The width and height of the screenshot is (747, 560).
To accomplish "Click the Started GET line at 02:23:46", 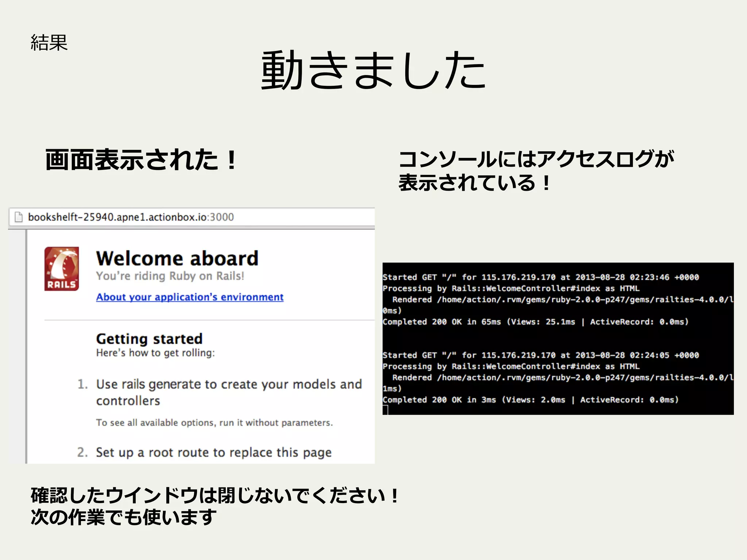I will [x=541, y=277].
